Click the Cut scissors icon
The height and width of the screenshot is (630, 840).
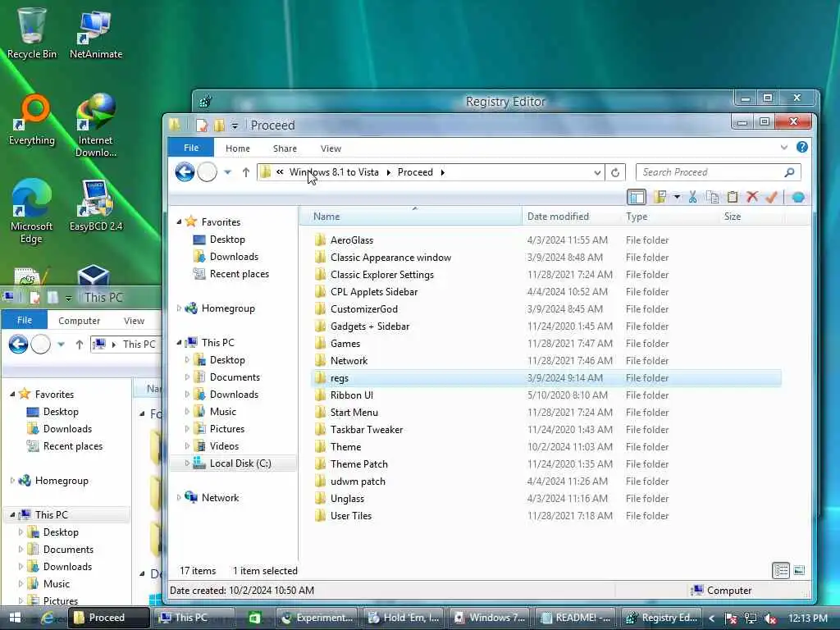pyautogui.click(x=692, y=197)
